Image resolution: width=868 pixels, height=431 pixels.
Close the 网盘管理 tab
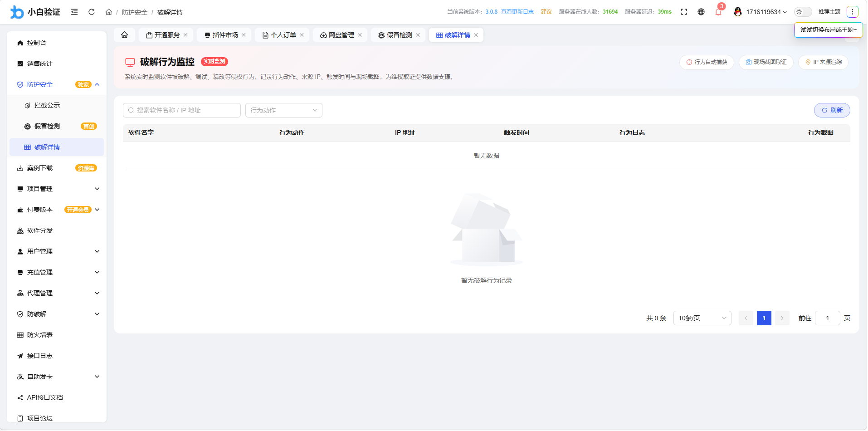[x=360, y=35]
